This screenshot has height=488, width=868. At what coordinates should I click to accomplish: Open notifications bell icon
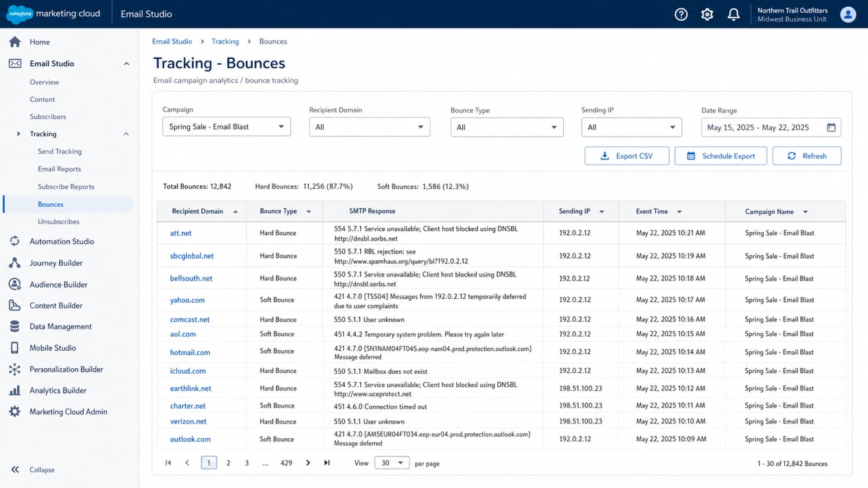[x=733, y=14]
